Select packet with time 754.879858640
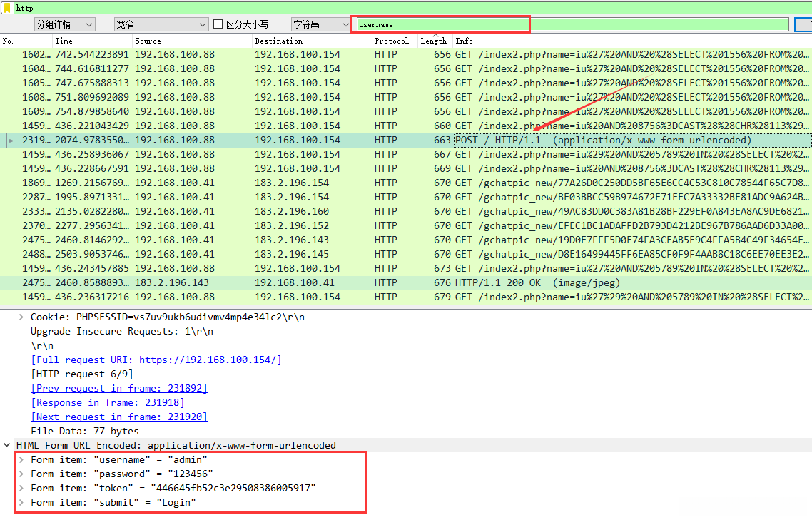 [x=406, y=111]
